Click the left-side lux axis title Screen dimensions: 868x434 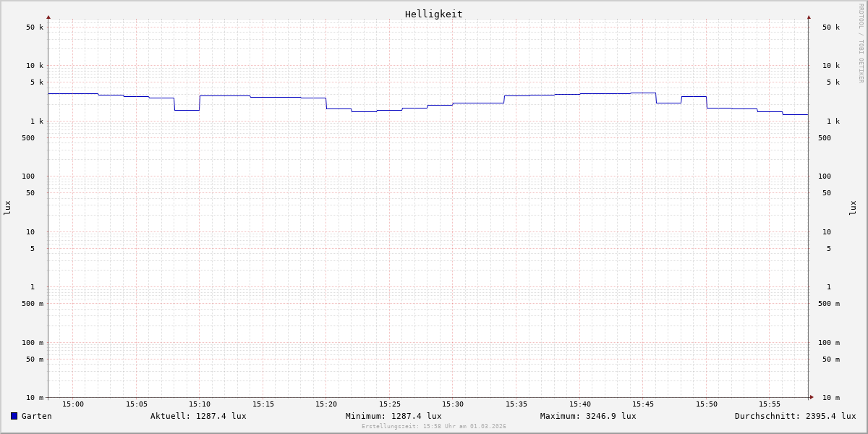coord(7,208)
